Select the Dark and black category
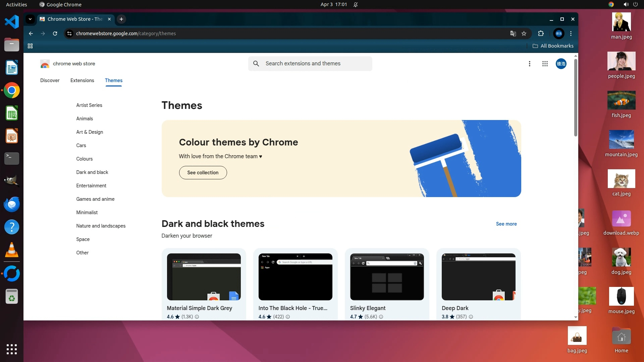The image size is (644, 362). tap(92, 172)
